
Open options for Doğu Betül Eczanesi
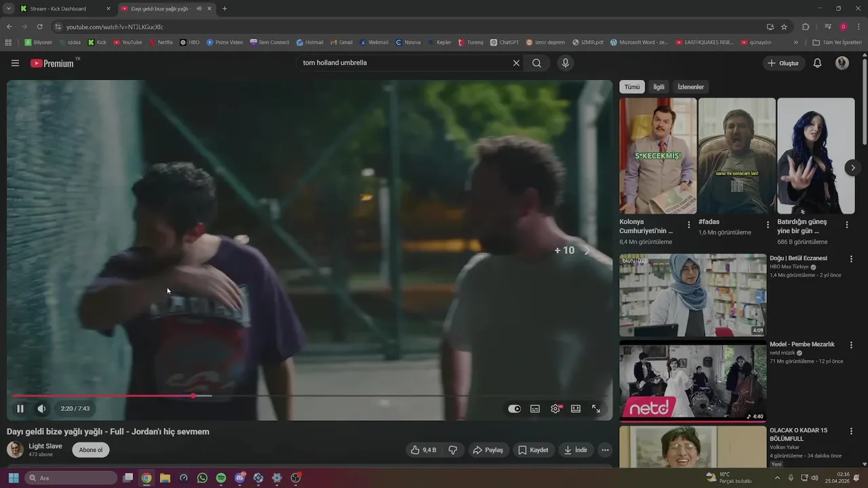pyautogui.click(x=851, y=259)
